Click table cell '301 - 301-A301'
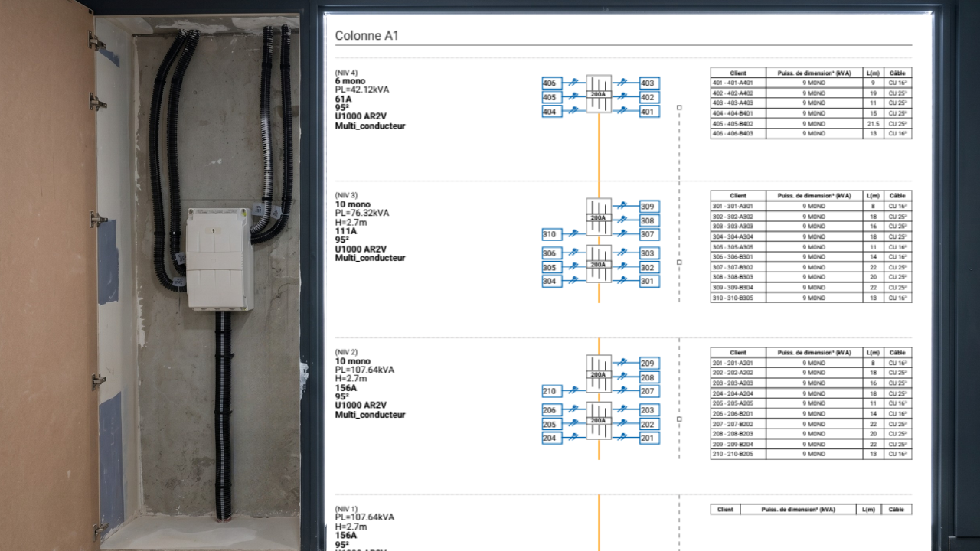Image resolution: width=980 pixels, height=551 pixels. 738,206
